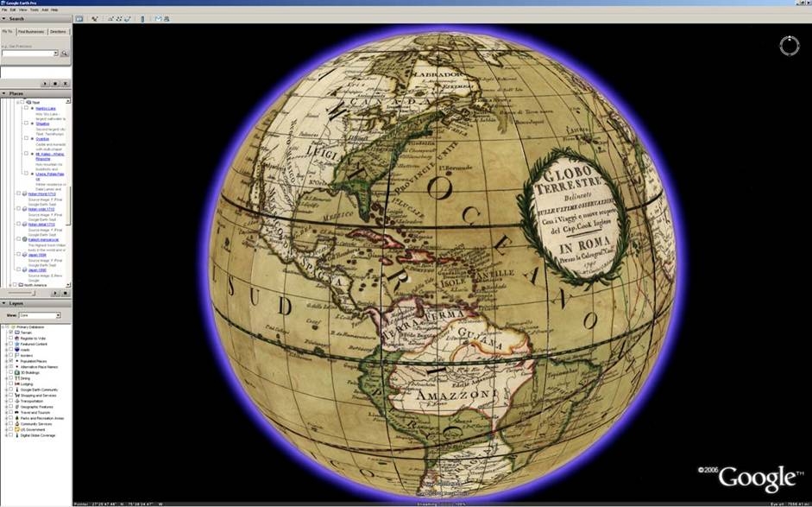Image resolution: width=812 pixels, height=507 pixels.
Task: Open the Find Businesses tab
Action: pos(31,31)
